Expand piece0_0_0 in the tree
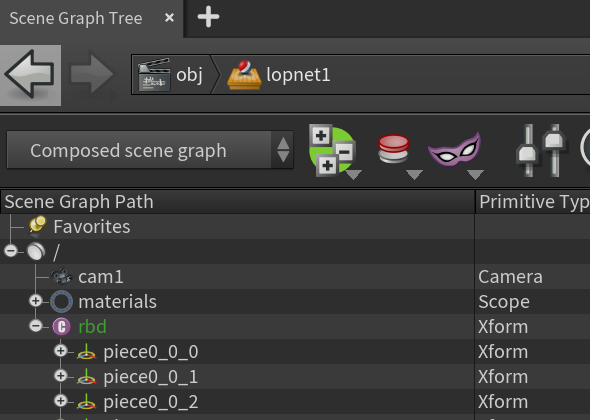Viewport: 590px width, 420px height. 61,351
